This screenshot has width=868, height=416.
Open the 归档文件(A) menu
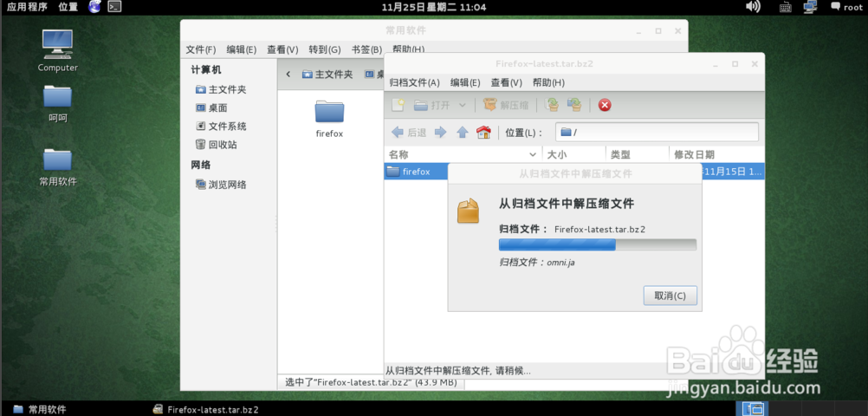pos(414,82)
